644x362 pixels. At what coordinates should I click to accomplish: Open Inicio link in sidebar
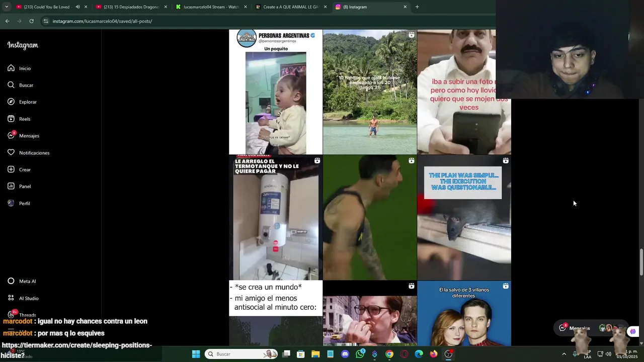(x=25, y=68)
